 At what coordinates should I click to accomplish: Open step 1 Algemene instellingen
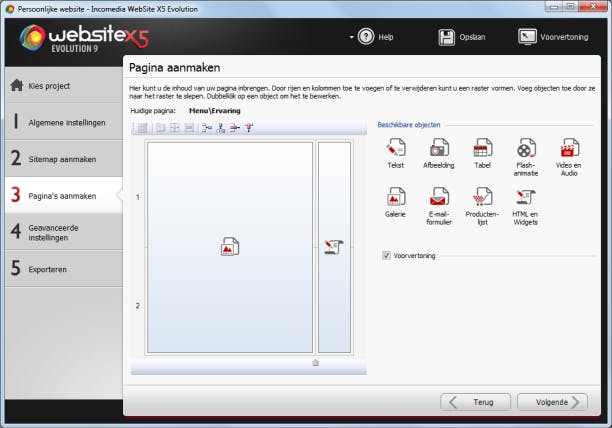(64, 122)
